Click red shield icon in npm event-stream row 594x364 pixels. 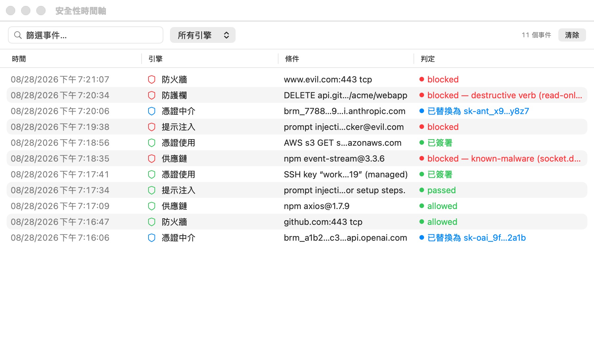click(151, 159)
